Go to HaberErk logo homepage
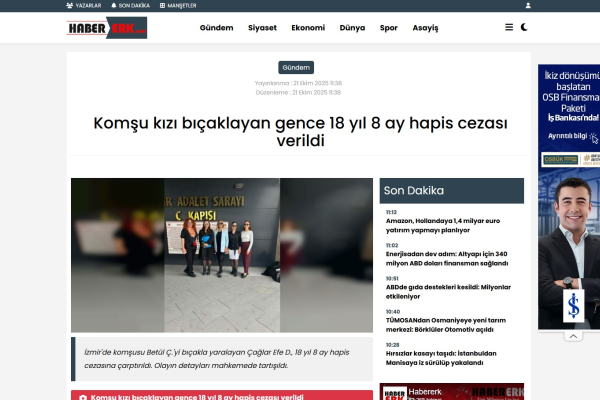Viewport: 600px width, 400px height. click(x=107, y=28)
